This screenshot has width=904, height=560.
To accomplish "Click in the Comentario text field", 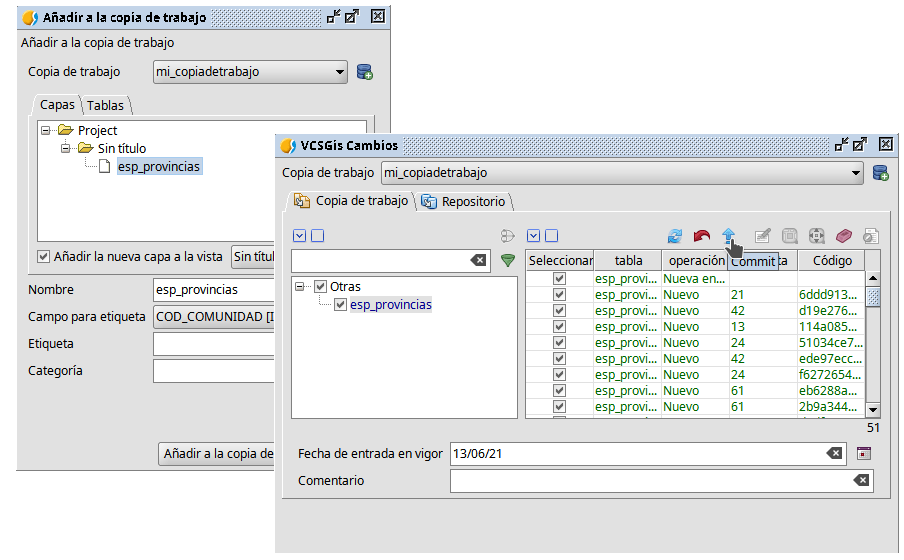I will (650, 481).
